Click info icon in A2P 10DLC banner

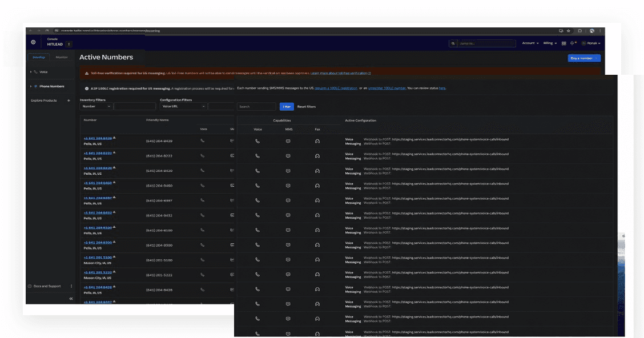pos(87,88)
